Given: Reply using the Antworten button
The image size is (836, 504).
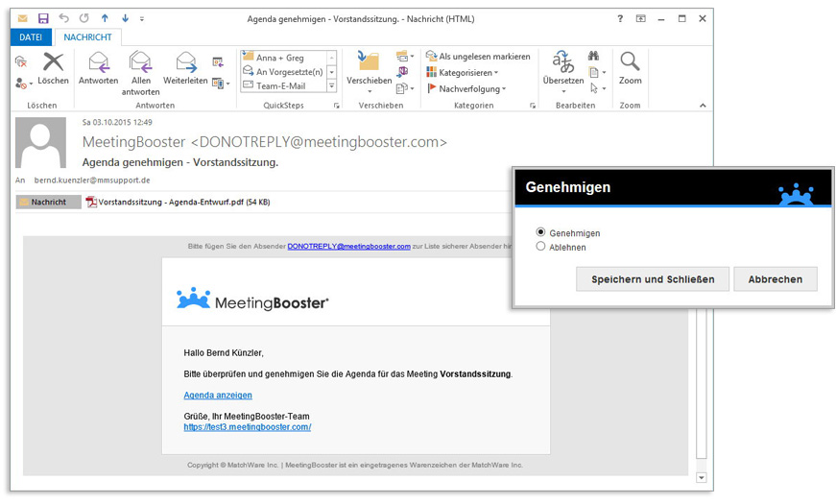Looking at the screenshot, I should (x=99, y=68).
